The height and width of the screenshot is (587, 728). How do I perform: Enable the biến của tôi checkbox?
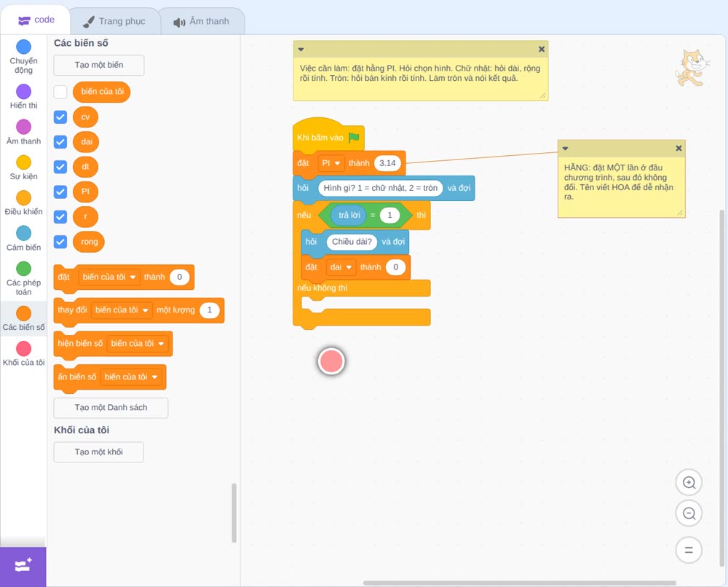click(60, 92)
